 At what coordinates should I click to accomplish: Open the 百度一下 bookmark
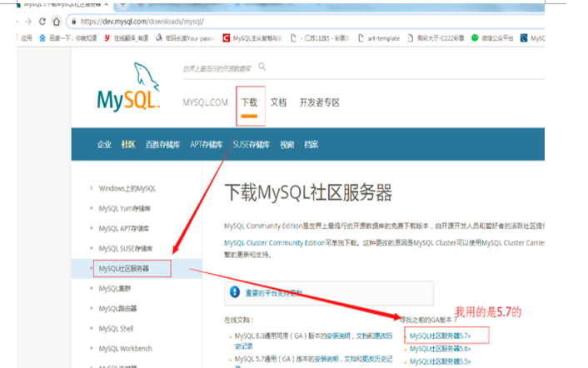point(67,38)
